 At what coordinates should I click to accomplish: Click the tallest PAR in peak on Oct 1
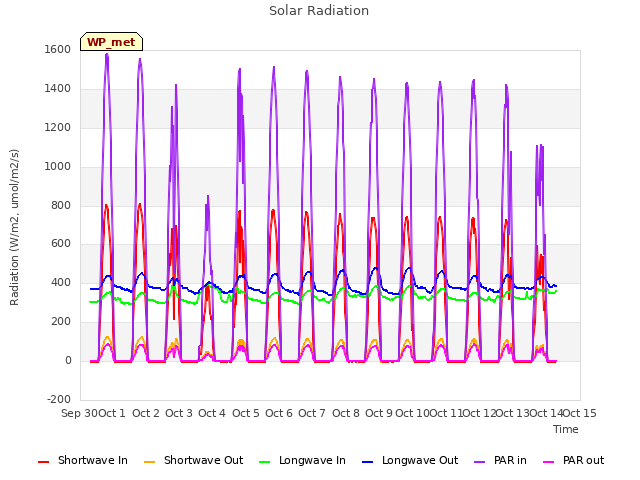107,54
